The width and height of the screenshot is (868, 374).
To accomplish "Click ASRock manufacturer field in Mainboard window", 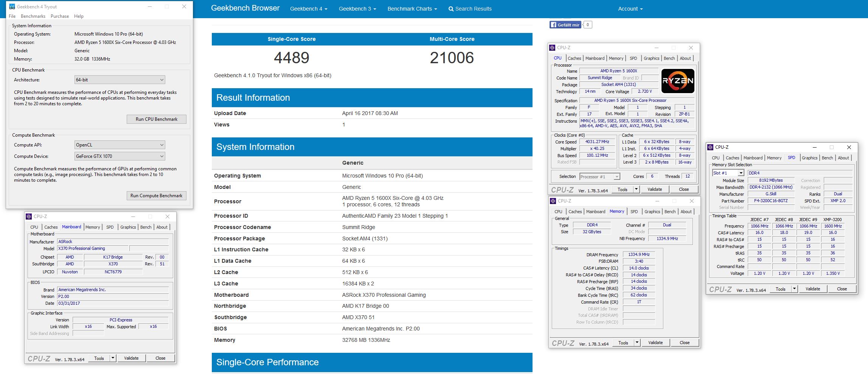I will point(113,242).
